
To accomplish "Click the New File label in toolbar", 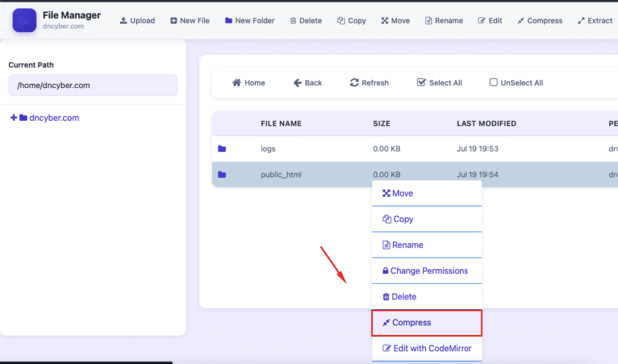I will tap(195, 21).
